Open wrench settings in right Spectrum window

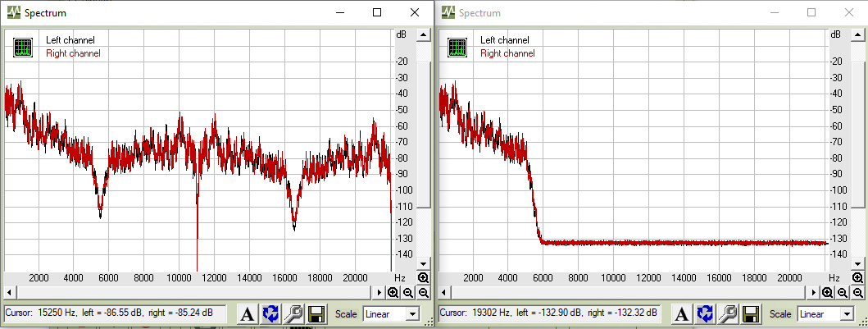[728, 314]
